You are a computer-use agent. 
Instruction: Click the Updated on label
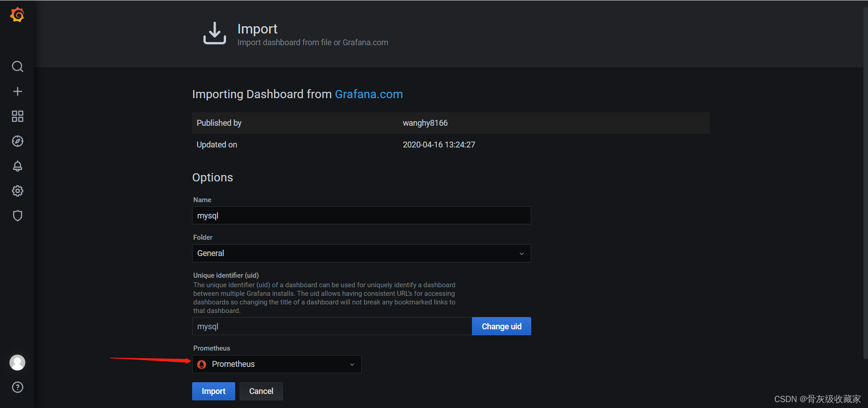[x=217, y=145]
